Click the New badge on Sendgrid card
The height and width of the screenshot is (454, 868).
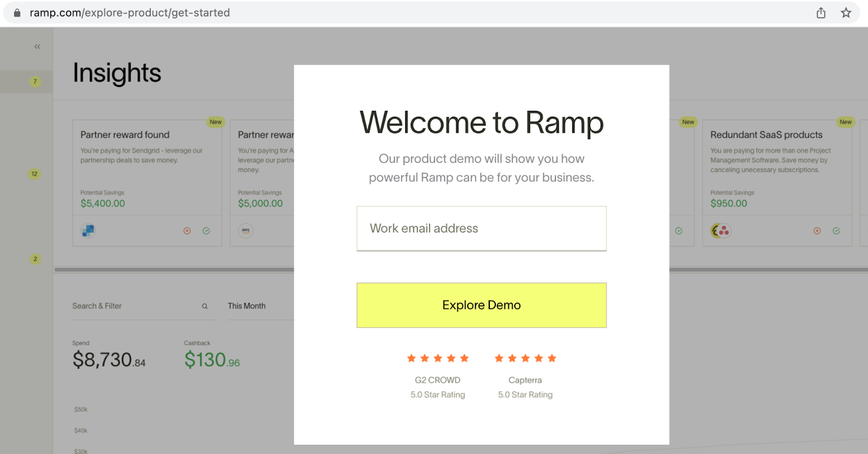pyautogui.click(x=215, y=122)
